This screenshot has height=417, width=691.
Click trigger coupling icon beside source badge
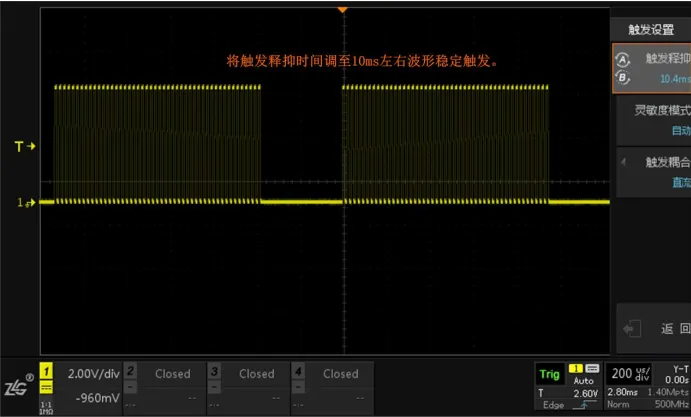click(x=592, y=369)
